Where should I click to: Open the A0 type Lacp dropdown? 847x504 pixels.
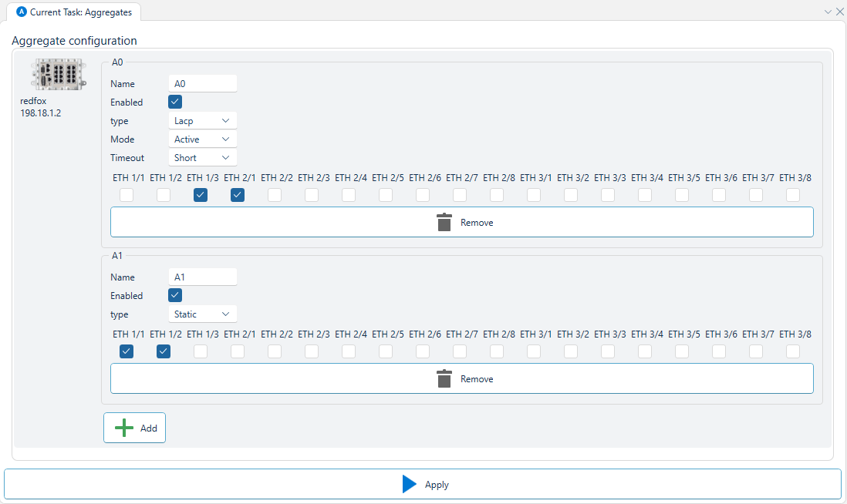(202, 121)
